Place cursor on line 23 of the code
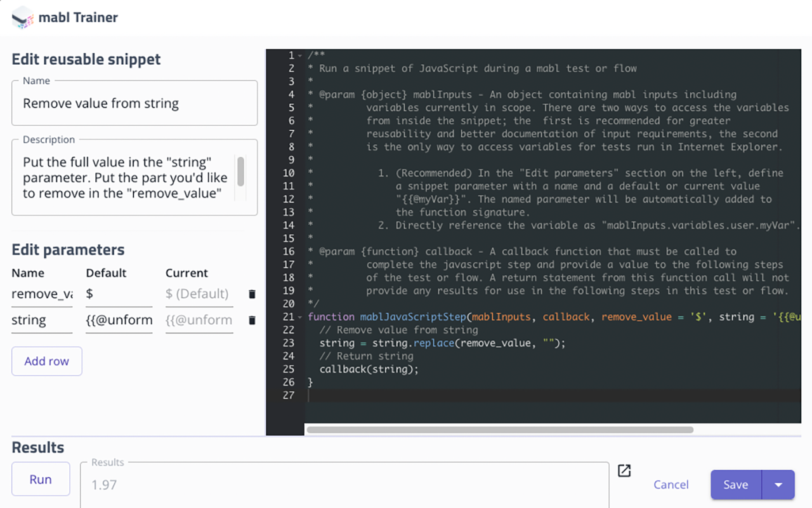 coord(444,343)
